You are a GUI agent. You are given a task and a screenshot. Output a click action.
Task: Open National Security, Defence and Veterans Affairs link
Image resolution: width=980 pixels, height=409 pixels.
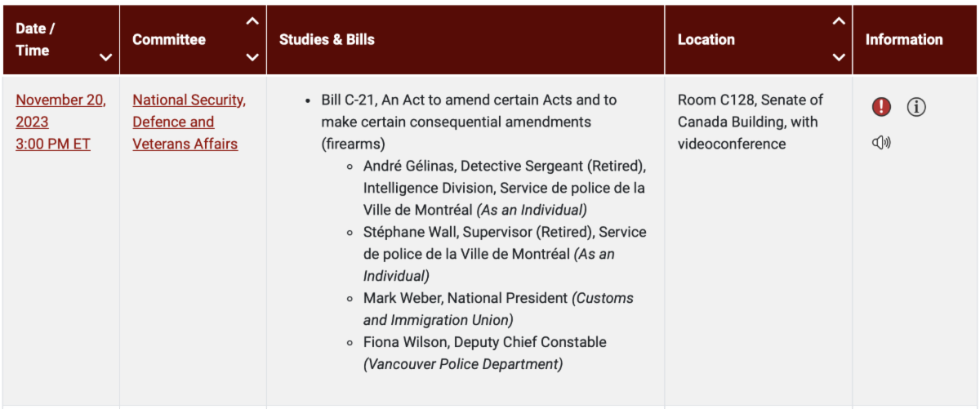tap(189, 122)
